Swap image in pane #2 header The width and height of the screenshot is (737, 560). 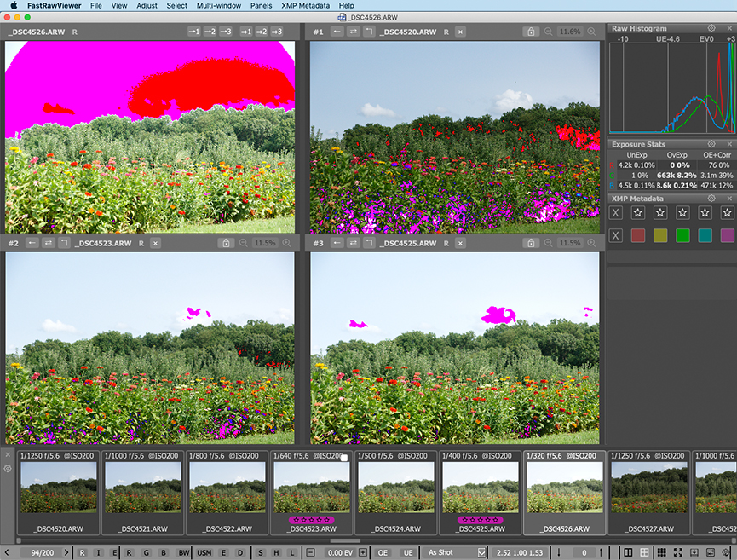[x=49, y=243]
